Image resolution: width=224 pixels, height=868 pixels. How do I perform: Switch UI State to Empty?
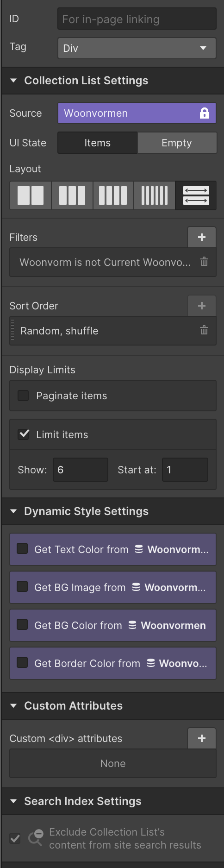[177, 143]
